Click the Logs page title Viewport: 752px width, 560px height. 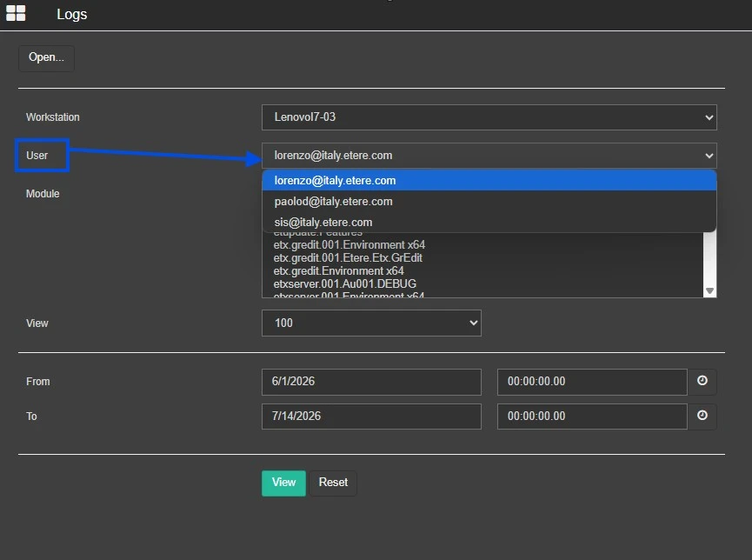(x=72, y=15)
